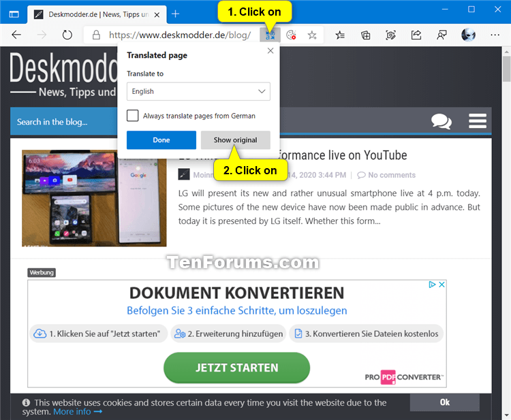The image size is (511, 420).
Task: Click the translate icon in address bar
Action: point(270,35)
